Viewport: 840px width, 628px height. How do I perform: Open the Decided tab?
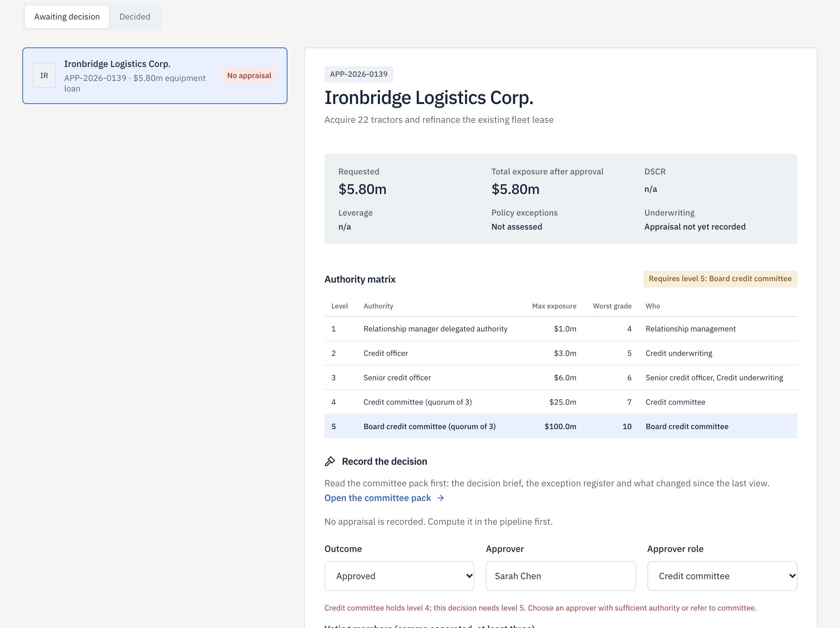coord(135,17)
